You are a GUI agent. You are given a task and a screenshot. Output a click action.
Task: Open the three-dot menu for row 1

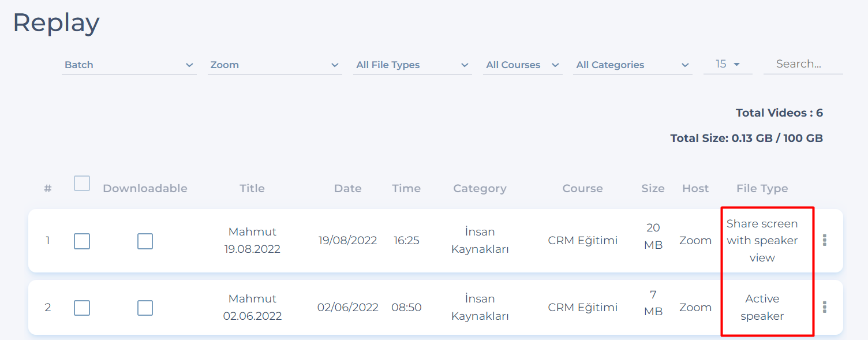coord(824,240)
